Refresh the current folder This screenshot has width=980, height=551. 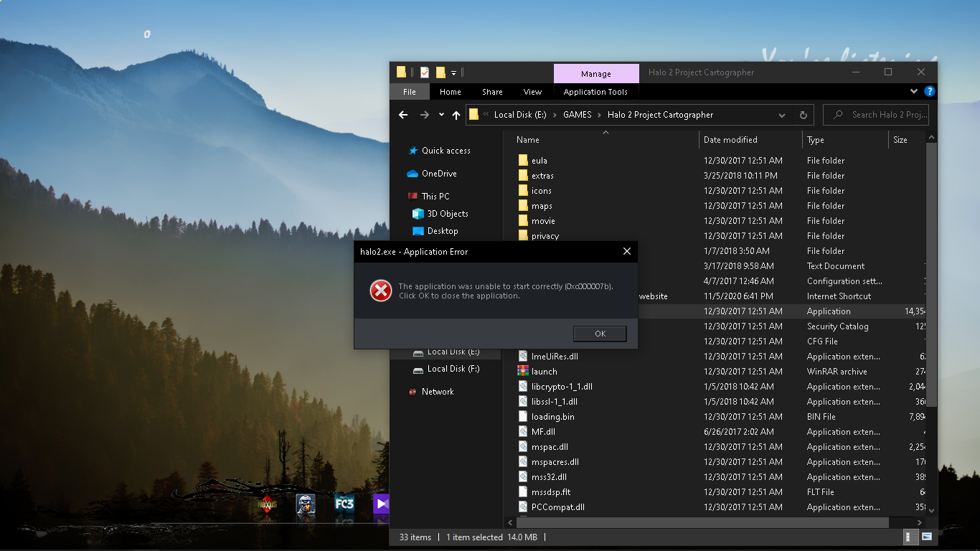pos(804,115)
